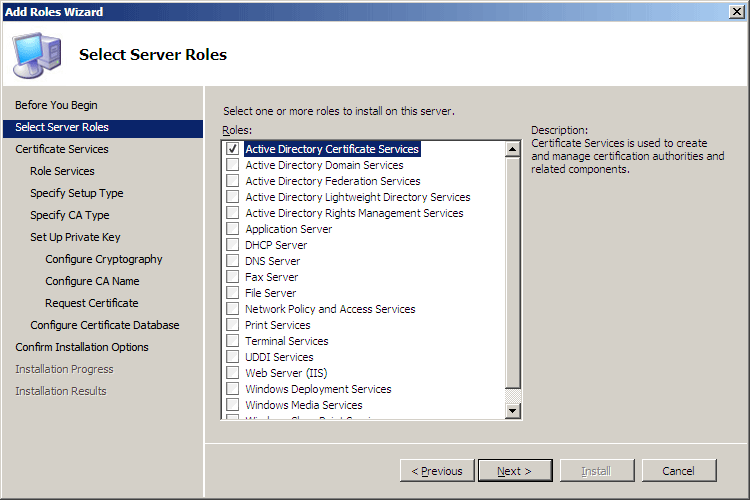Viewport: 750px width, 500px height.
Task: Open the Request Certificate step
Action: point(92,303)
